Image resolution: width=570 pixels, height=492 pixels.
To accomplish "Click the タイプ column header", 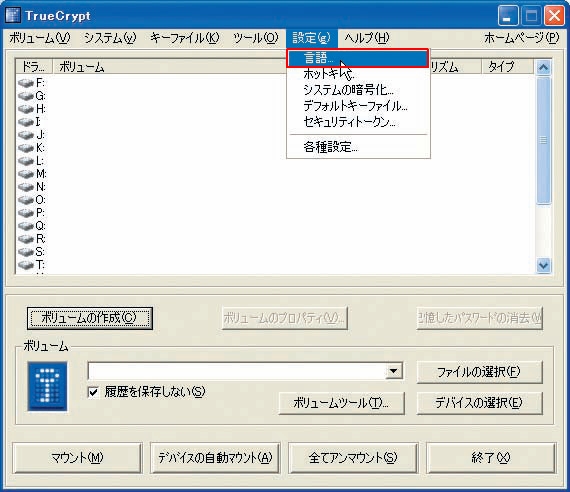I will click(x=507, y=67).
